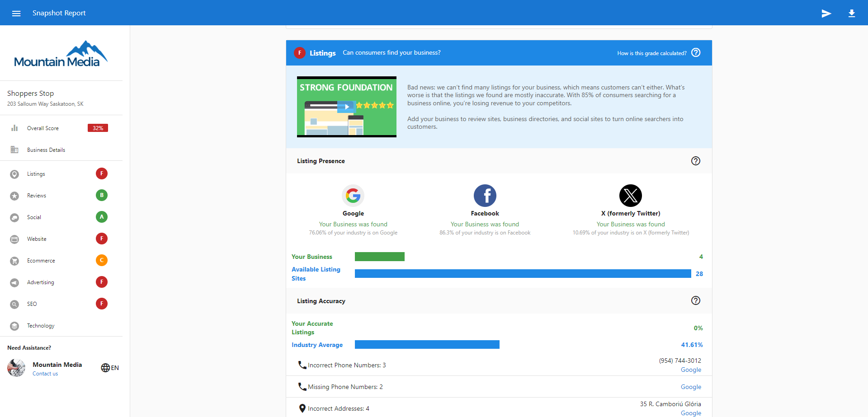Click the blue Available Listing Sites bar
This screenshot has height=417, width=868.
point(523,274)
